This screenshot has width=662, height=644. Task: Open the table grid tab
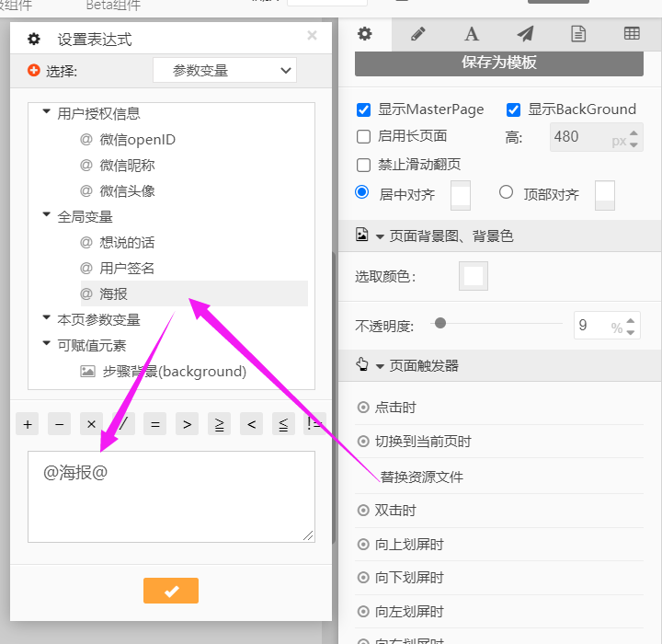tap(632, 34)
